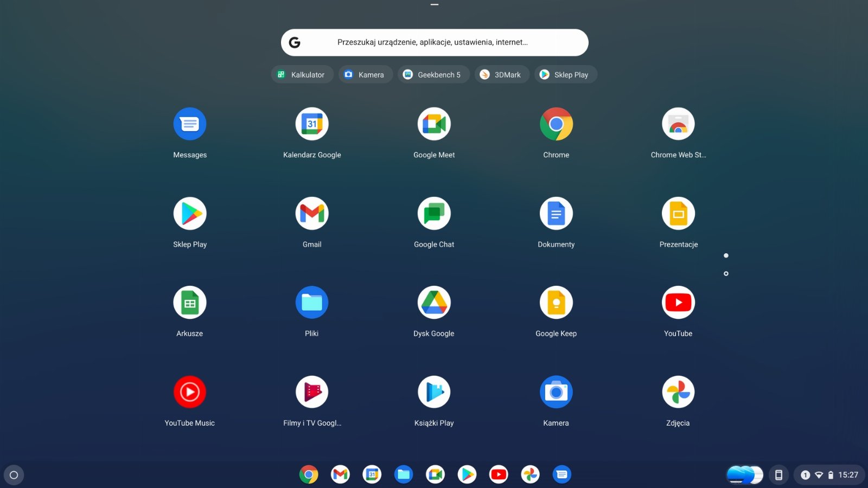This screenshot has width=868, height=488.
Task: Launch Kalendarz Google from the app grid
Action: click(312, 124)
